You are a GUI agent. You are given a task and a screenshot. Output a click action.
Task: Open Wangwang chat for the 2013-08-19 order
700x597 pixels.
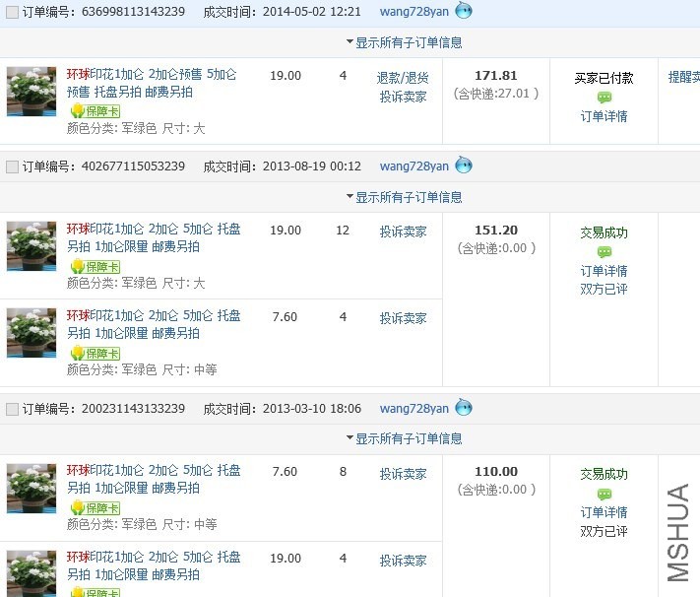tap(464, 166)
